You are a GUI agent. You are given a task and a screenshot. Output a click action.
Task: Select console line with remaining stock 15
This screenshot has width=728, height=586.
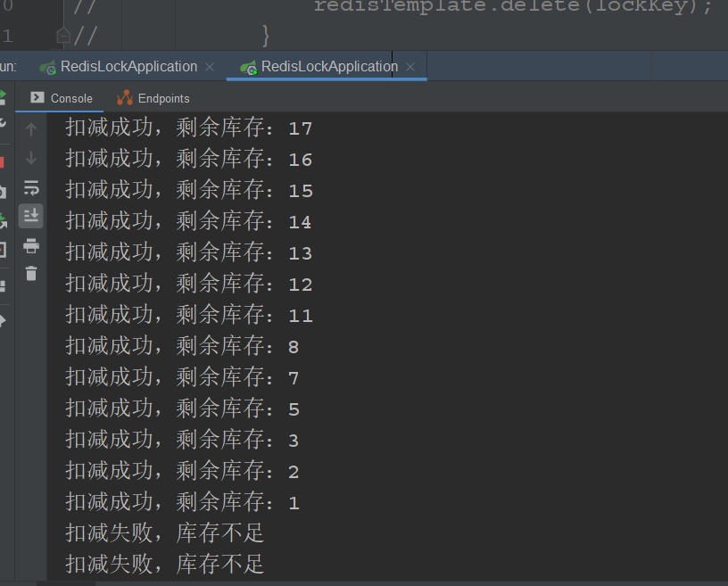189,190
